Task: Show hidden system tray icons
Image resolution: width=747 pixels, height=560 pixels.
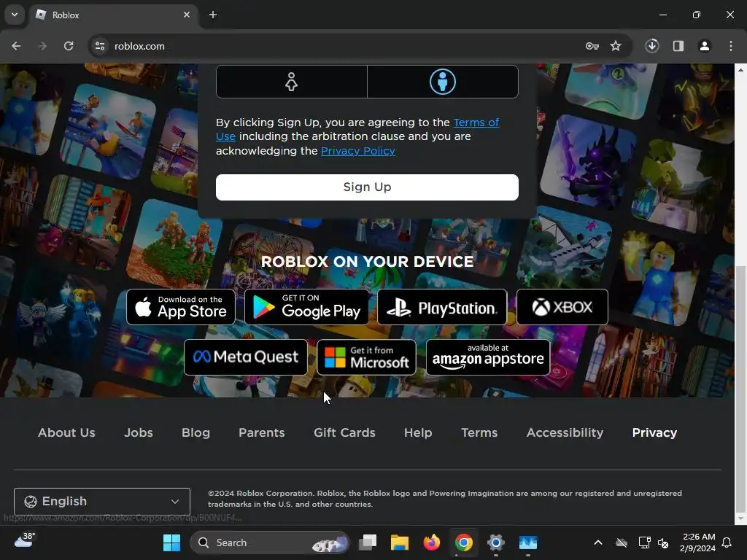Action: tap(598, 542)
